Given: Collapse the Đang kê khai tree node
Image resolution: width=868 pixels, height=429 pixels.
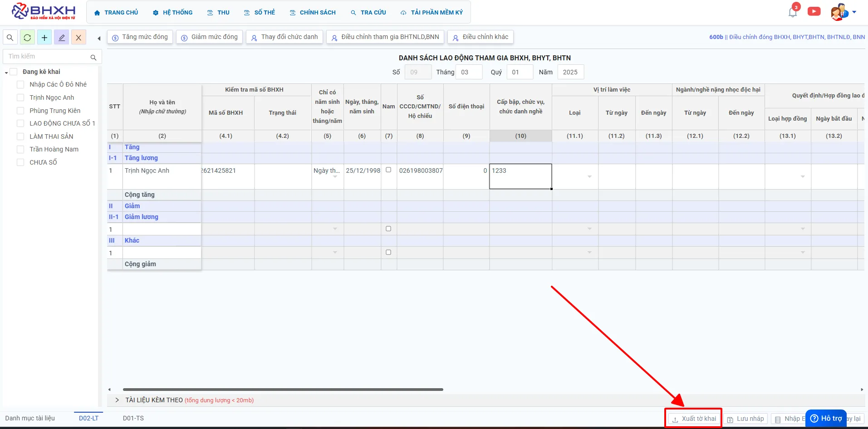Looking at the screenshot, I should [6, 73].
